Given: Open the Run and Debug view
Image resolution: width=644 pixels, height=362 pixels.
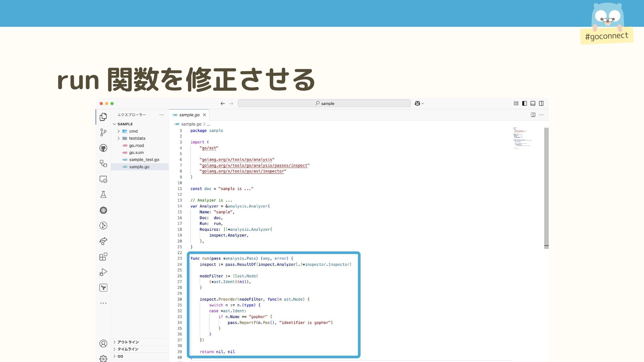Looking at the screenshot, I should pos(103,272).
